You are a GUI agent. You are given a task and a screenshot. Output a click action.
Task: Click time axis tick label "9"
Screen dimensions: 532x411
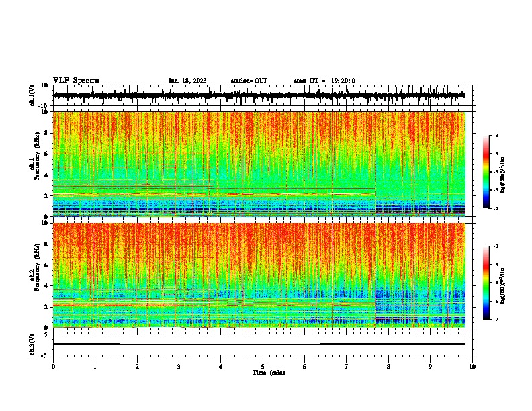point(431,367)
